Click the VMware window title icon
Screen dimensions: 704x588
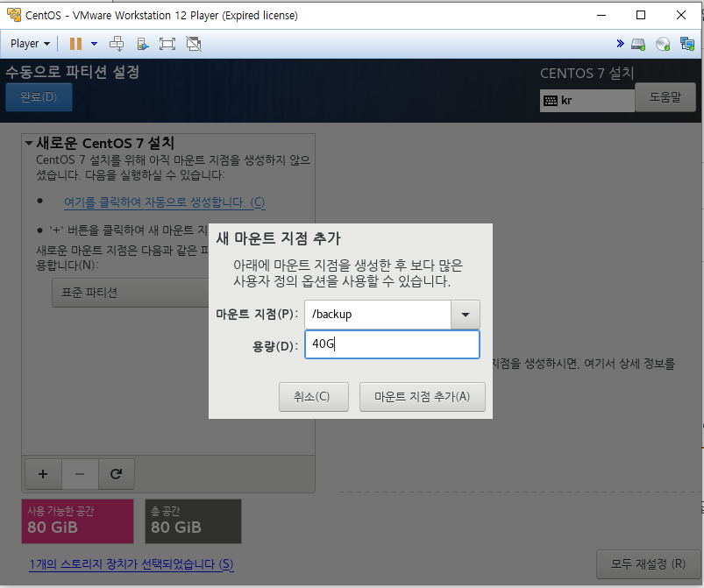coord(14,15)
